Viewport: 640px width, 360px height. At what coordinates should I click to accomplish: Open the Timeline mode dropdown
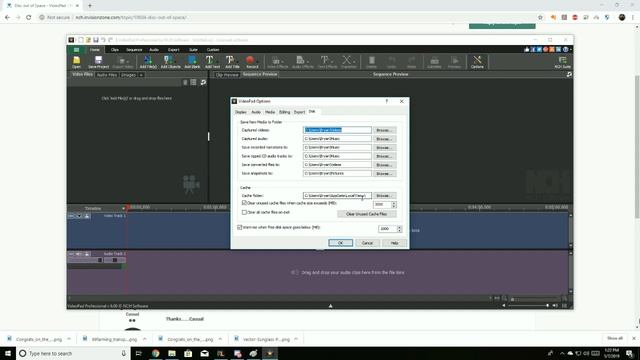coord(124,209)
